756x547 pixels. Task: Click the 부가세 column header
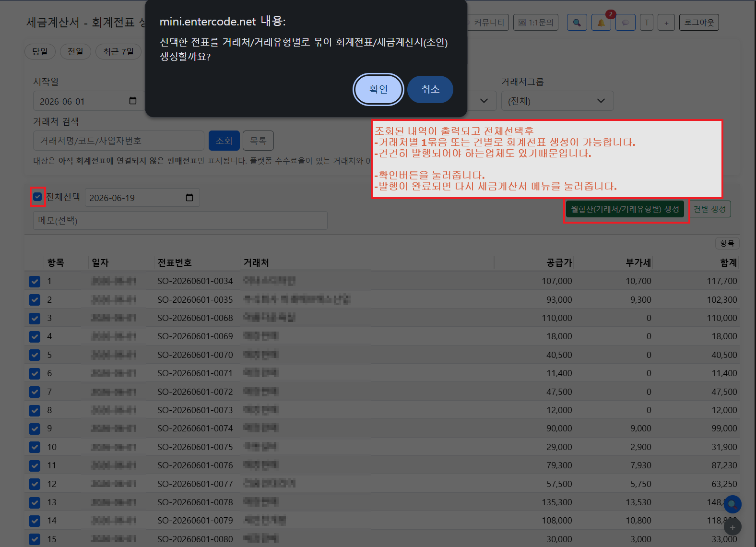(x=638, y=262)
